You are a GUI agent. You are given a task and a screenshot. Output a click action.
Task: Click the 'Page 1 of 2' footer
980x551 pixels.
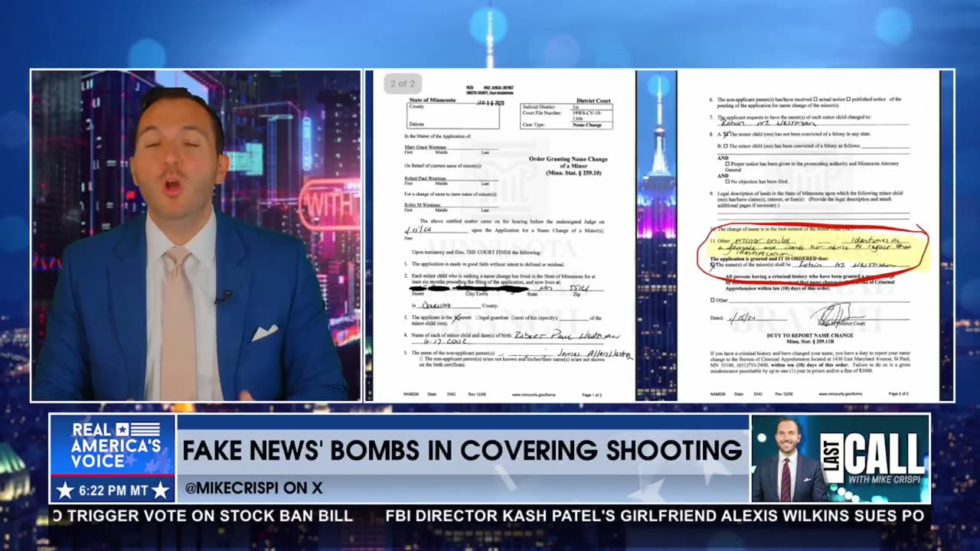click(x=593, y=394)
